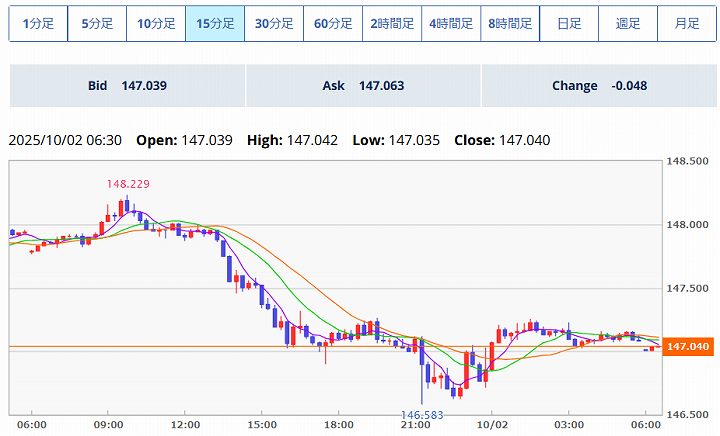Viewport: 720px width, 436px height.
Task: Open the 月足 monthly chart tab
Action: pyautogui.click(x=687, y=23)
